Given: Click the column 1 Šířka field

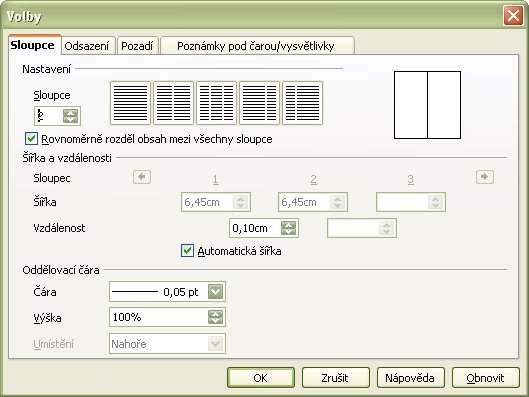Looking at the screenshot, I should point(216,202).
